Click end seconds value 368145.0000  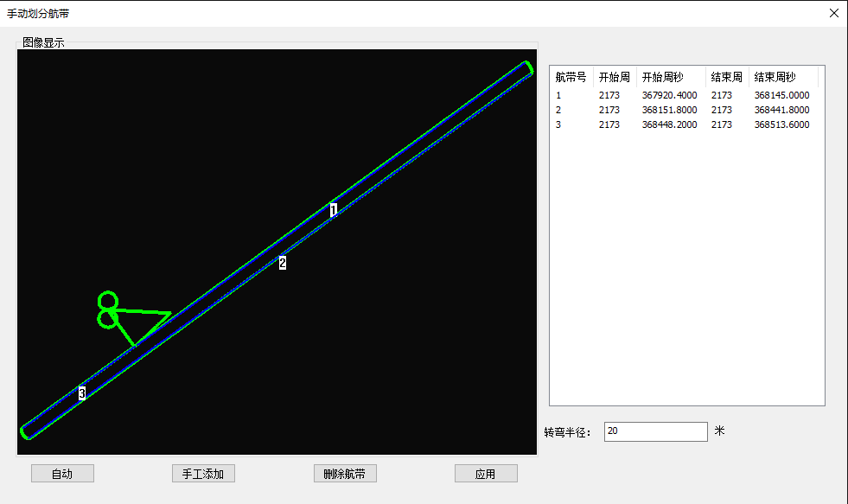(x=782, y=95)
